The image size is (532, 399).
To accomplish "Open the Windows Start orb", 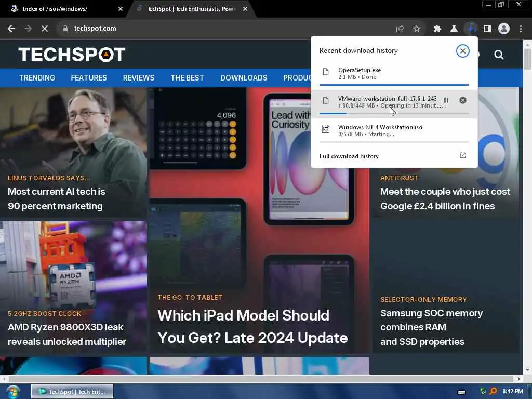I will [x=13, y=392].
